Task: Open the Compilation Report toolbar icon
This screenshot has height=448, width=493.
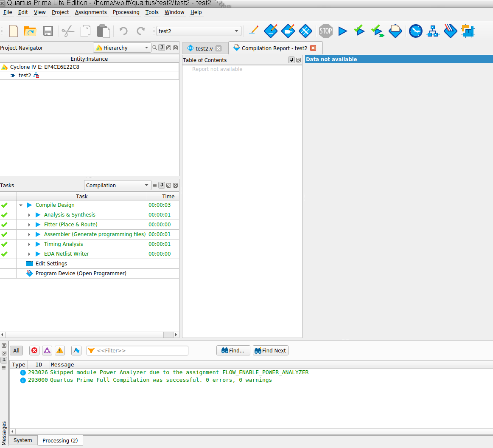Action: point(395,31)
